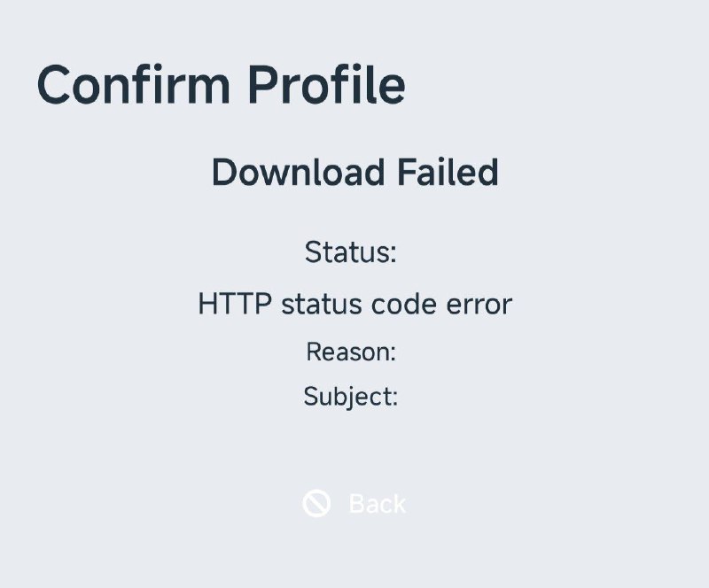Click the Status: label
This screenshot has height=588, width=709.
pyautogui.click(x=350, y=252)
